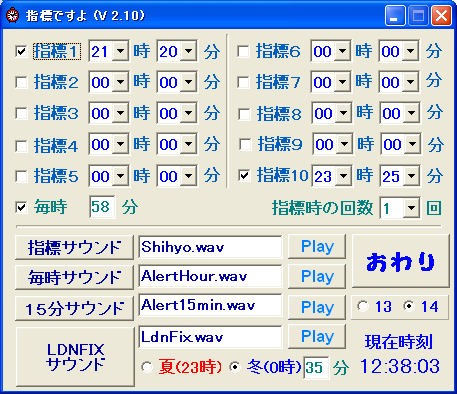Play the AlertHour.wav sound

[x=317, y=276]
